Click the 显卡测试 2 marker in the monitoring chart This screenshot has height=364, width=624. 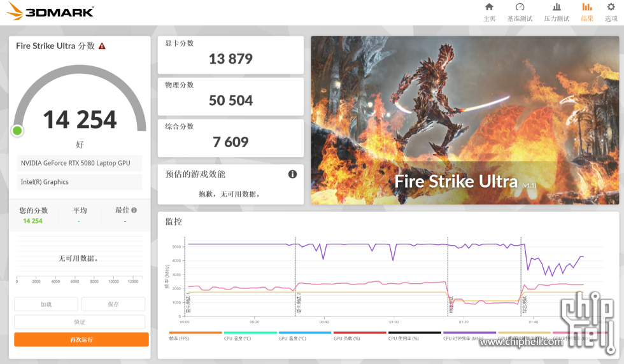click(x=299, y=303)
